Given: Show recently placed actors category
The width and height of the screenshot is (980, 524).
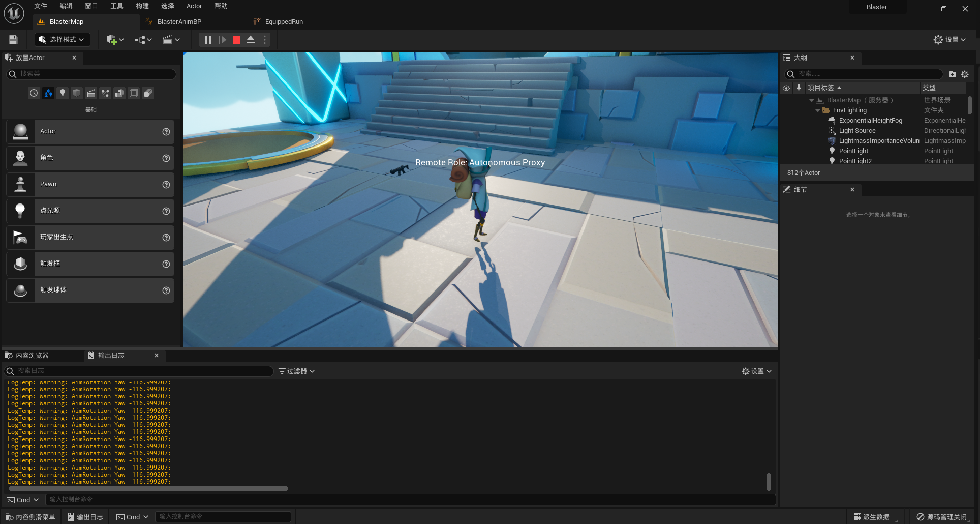Looking at the screenshot, I should (34, 93).
